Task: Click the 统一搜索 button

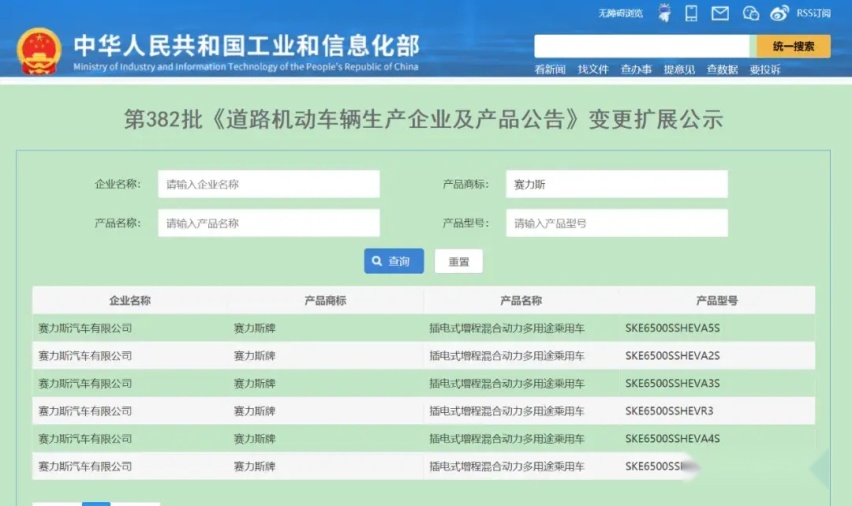Action: pos(793,46)
